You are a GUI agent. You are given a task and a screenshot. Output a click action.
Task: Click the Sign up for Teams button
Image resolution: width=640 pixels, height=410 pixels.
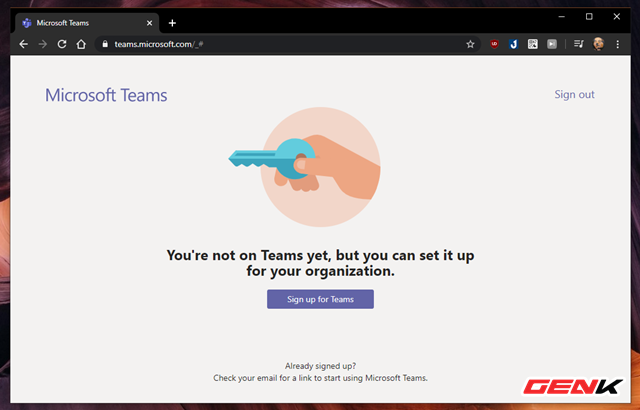click(x=320, y=299)
